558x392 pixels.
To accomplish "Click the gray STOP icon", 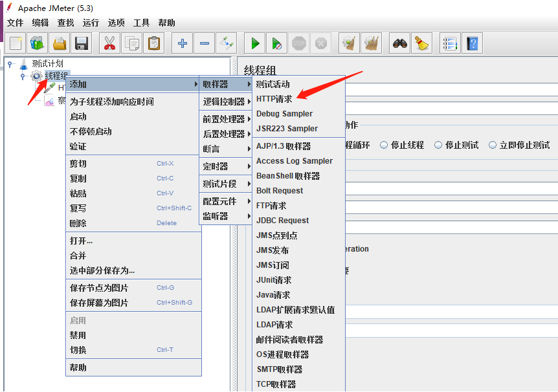I will point(299,43).
